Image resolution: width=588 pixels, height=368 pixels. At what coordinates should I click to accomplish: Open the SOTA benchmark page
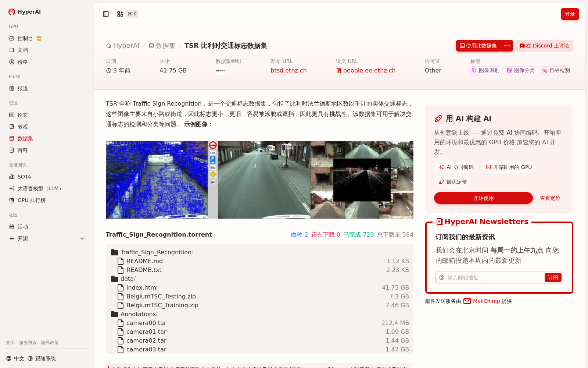click(x=24, y=177)
